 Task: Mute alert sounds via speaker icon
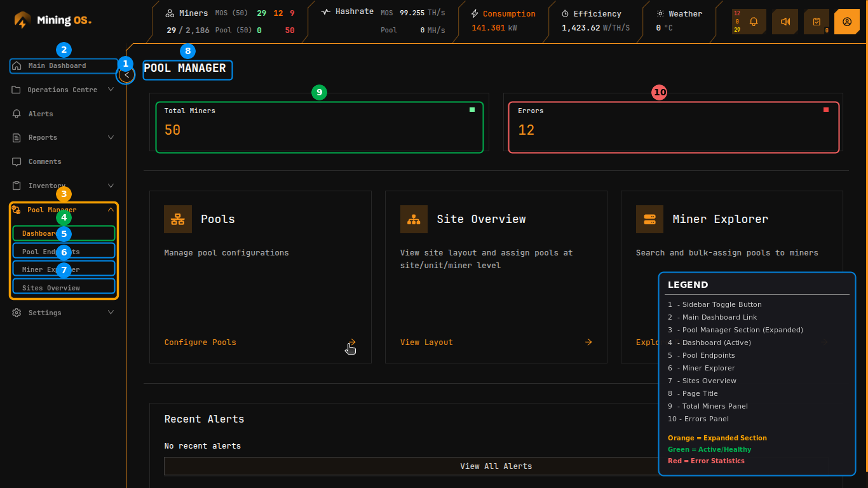[785, 21]
